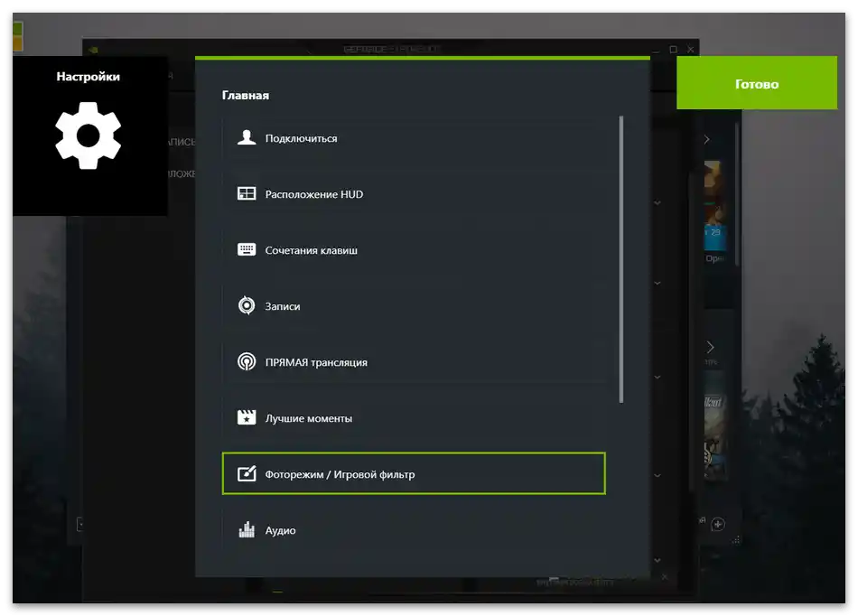Open the Подключиться menu entry
This screenshot has height=616, width=858.
(x=414, y=138)
